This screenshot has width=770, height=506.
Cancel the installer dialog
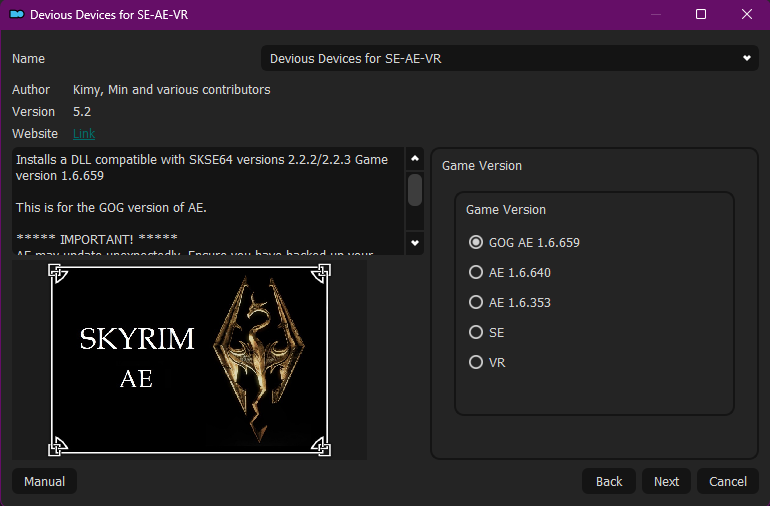pyautogui.click(x=728, y=481)
